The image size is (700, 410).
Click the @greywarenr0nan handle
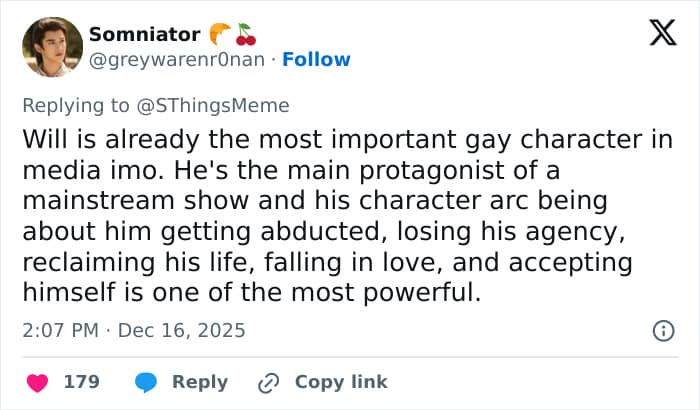[179, 59]
